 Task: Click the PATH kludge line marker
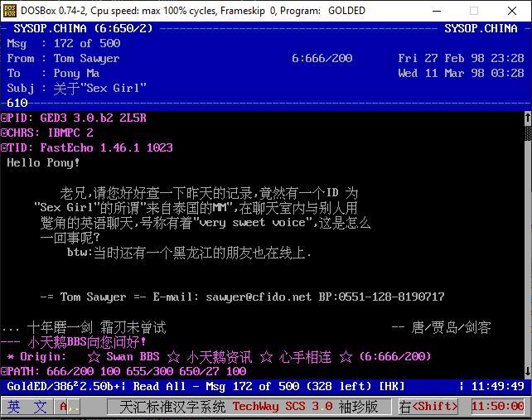(x=4, y=372)
